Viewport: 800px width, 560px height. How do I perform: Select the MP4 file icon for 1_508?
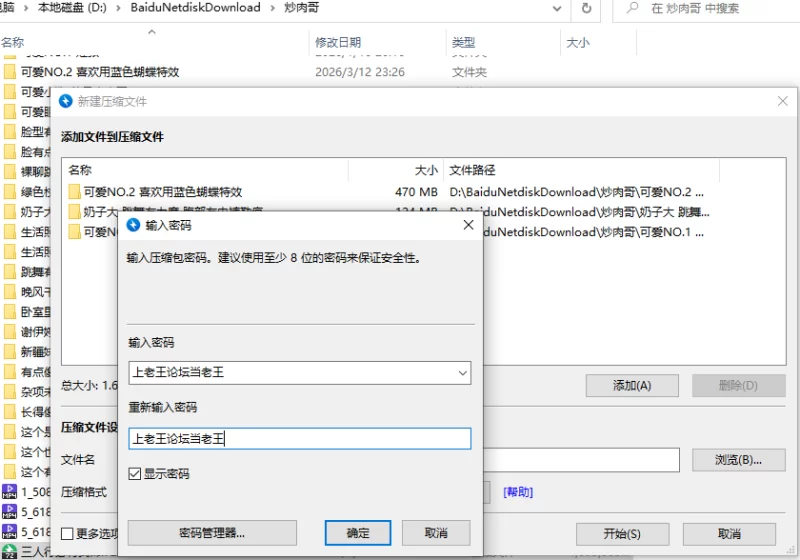(10, 492)
